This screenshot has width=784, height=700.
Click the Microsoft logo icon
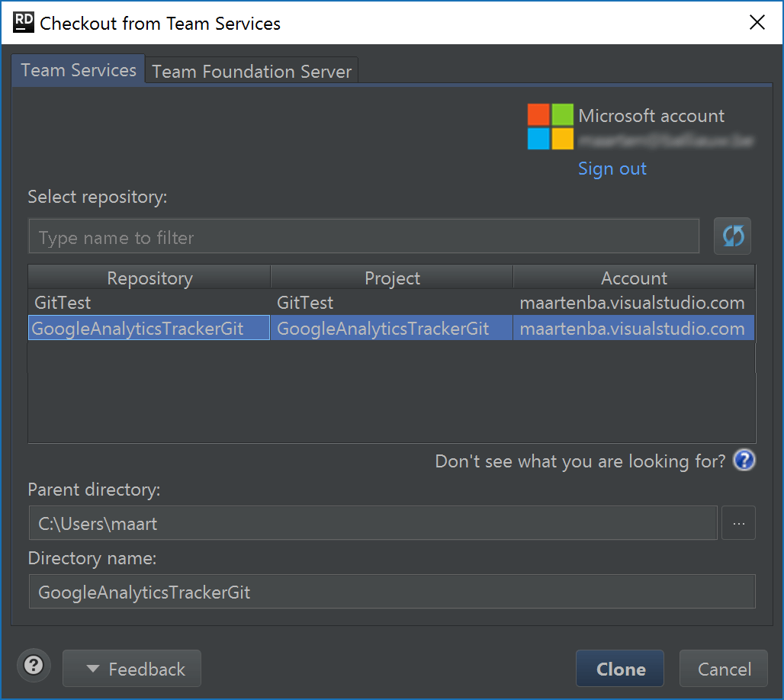tap(550, 127)
